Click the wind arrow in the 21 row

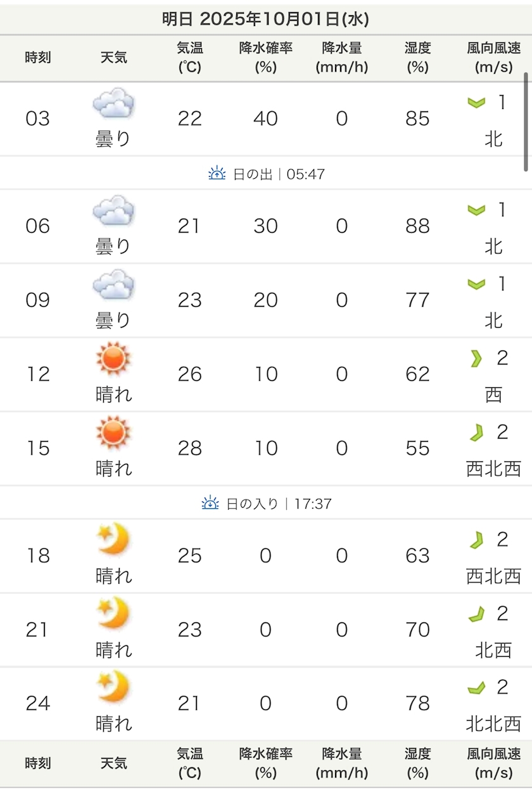[x=476, y=614]
